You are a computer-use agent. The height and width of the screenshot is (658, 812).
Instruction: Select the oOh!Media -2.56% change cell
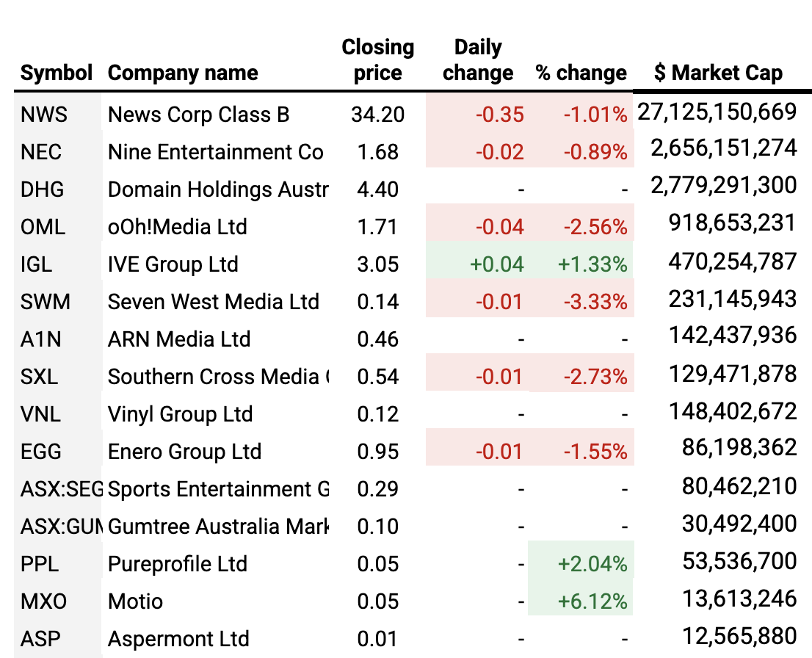595,227
